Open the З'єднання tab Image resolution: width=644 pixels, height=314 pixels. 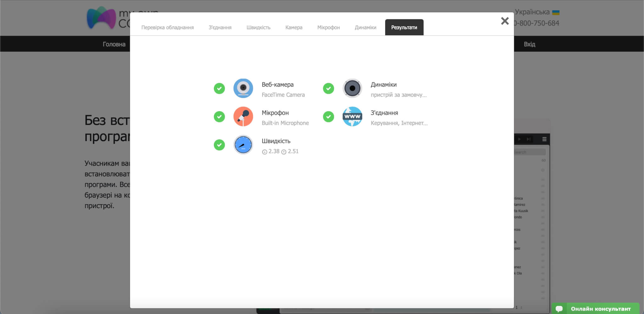[x=220, y=27]
